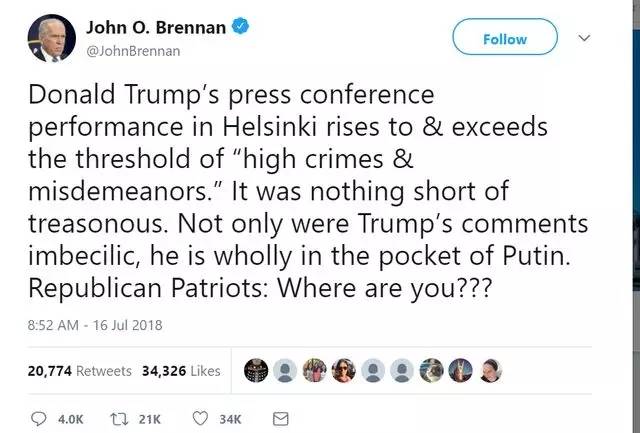Screen dimensions: 640x433
Task: Click the @JohnBrennan handle
Action: 133,48
